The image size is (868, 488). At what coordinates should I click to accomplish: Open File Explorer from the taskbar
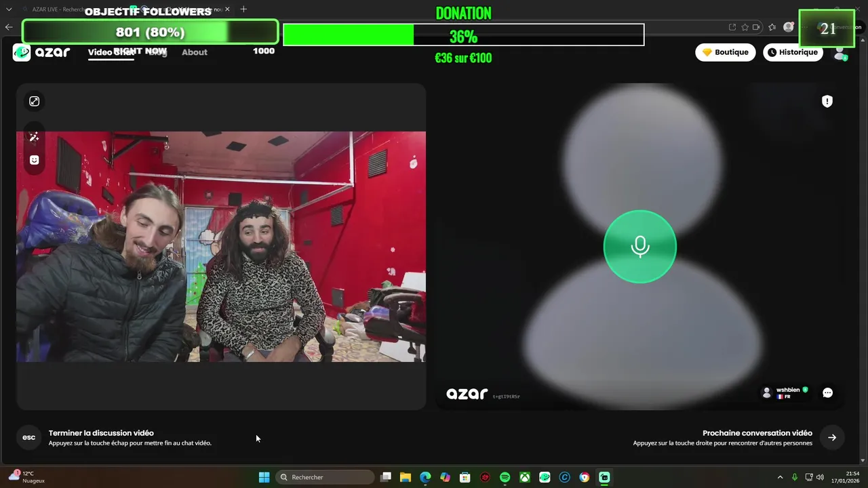(406, 477)
